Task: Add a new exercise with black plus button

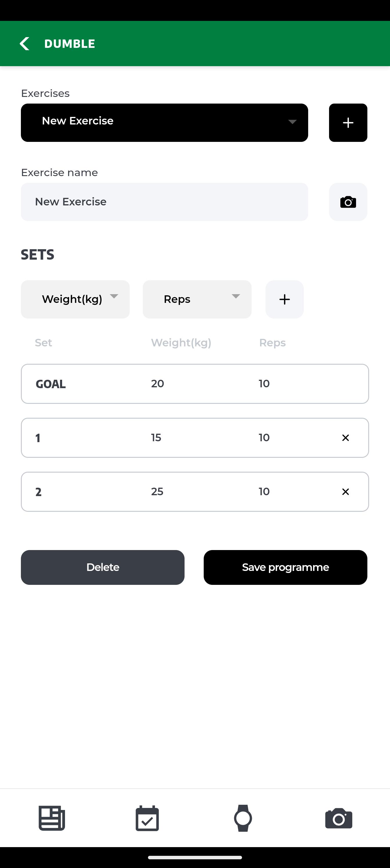Action: click(348, 123)
